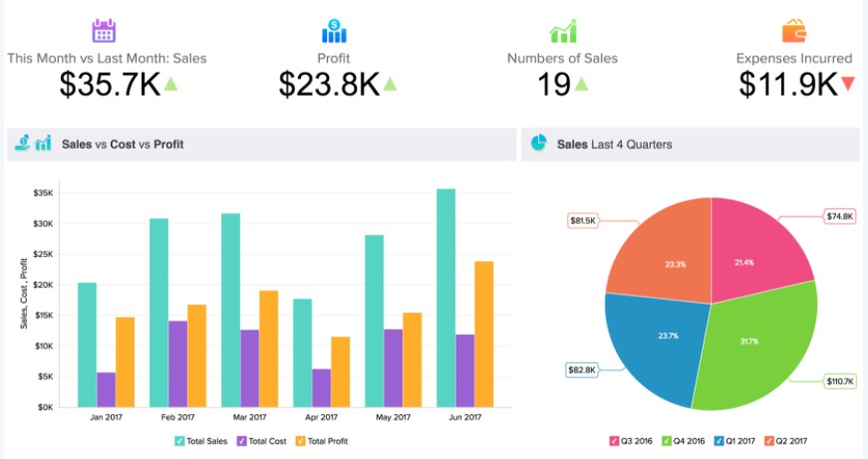The height and width of the screenshot is (459, 868).
Task: Toggle the Total Cost legend checkbox
Action: pos(242,440)
